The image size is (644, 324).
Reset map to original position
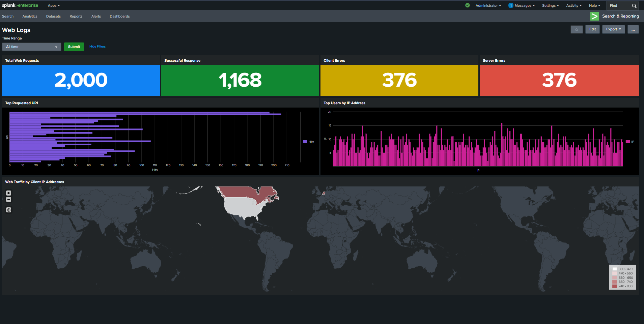pyautogui.click(x=9, y=210)
